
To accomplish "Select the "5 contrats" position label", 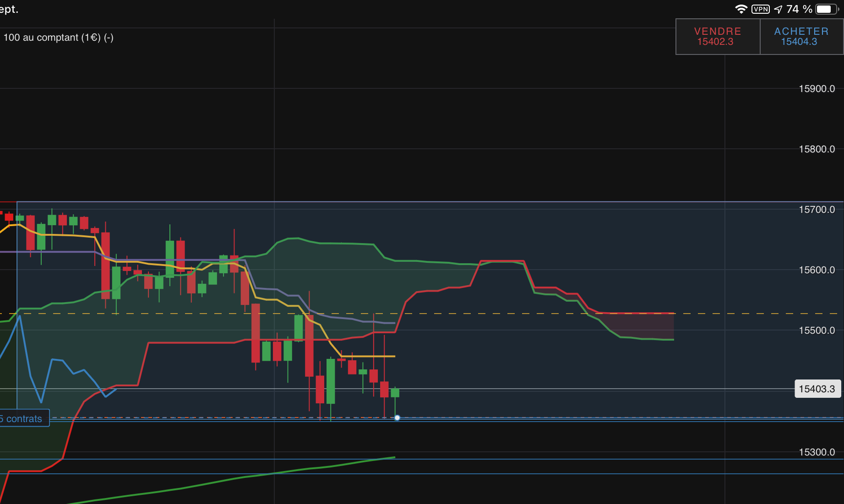I will tap(23, 418).
